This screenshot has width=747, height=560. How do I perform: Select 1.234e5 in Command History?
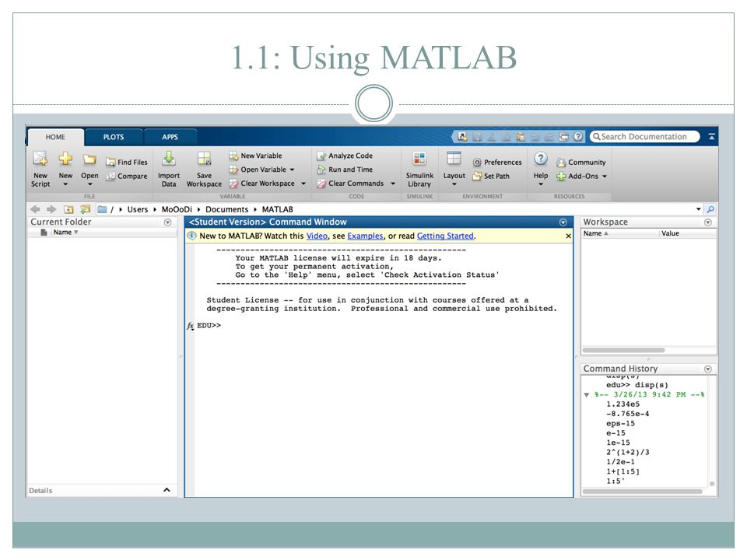(622, 404)
